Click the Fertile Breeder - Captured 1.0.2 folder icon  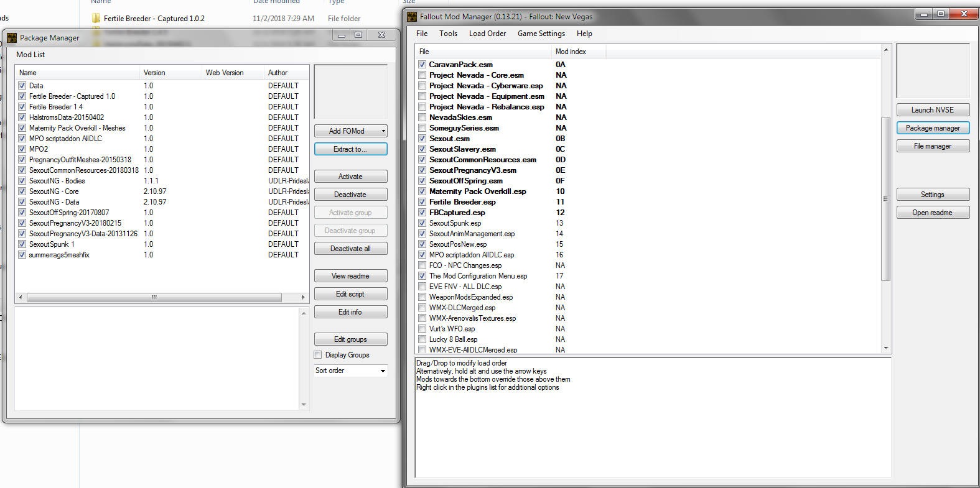(x=96, y=19)
